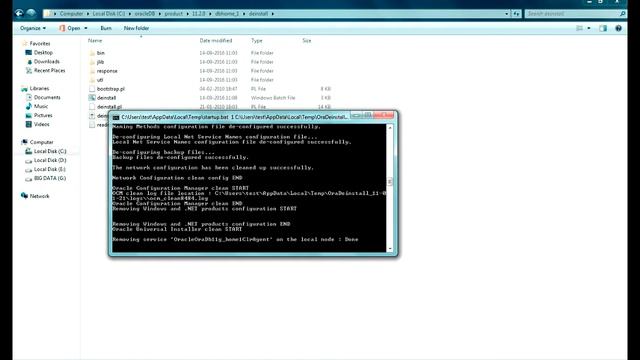Open Videos library
This screenshot has width=640, height=360.
tap(42, 124)
